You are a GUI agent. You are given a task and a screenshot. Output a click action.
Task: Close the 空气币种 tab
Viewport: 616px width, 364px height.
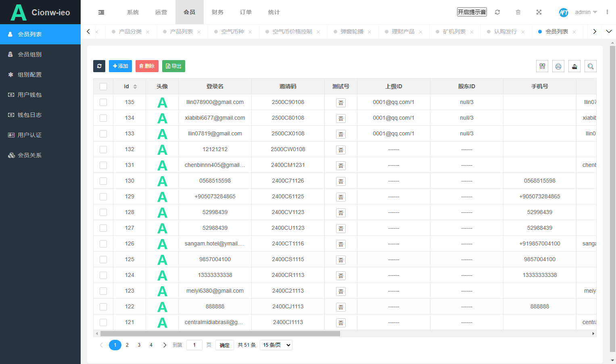tap(250, 32)
